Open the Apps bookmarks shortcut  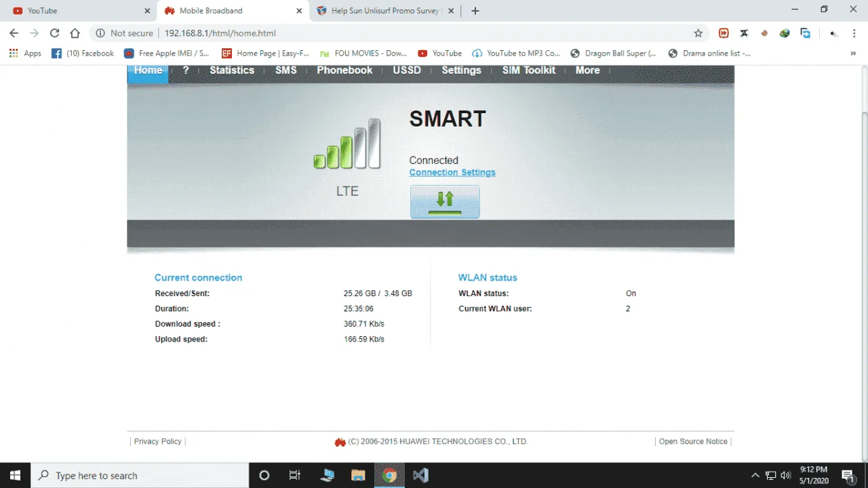click(x=25, y=54)
